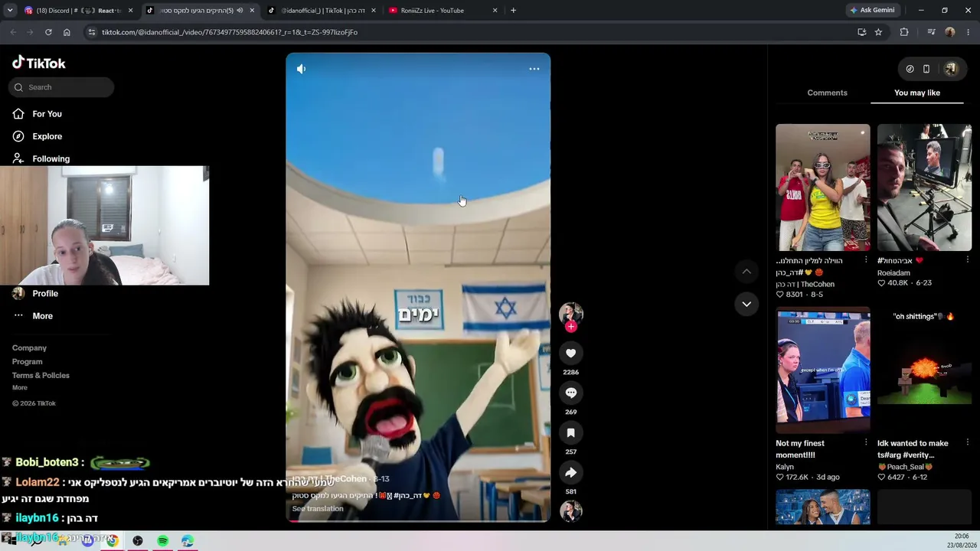Open the three-dancers recommended video thumbnail

[823, 187]
